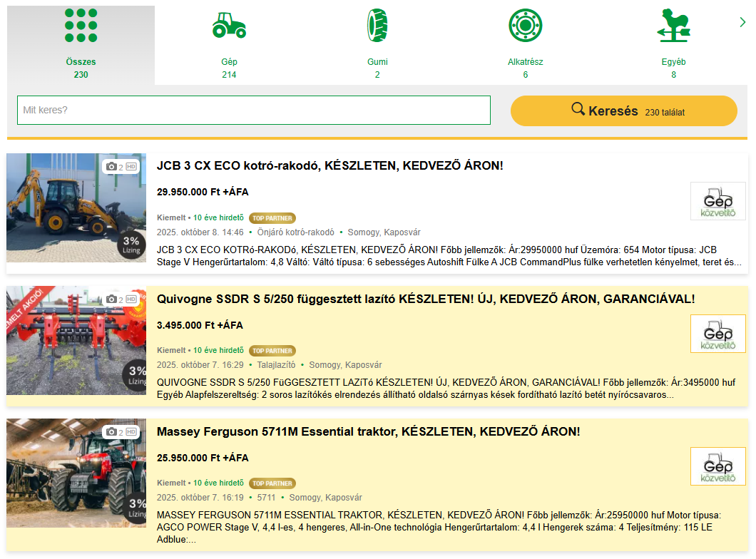Select the Alkatrész bearing category icon
Image resolution: width=756 pixels, height=559 pixels.
click(x=526, y=26)
